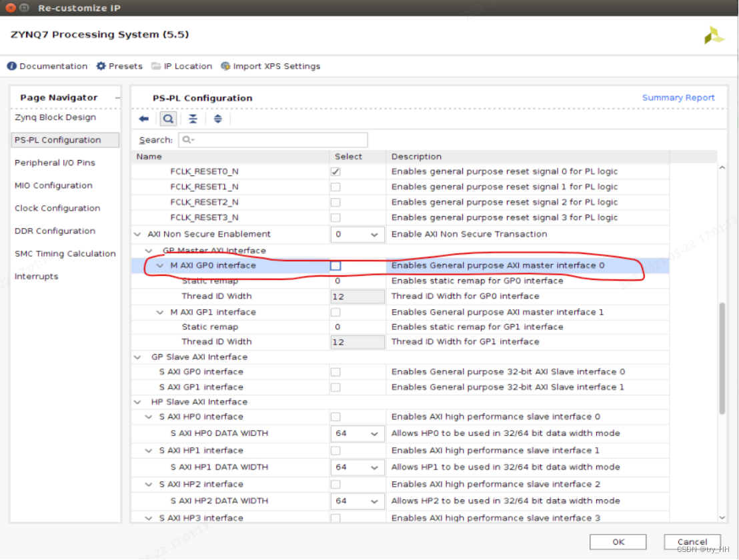Click GP1 Thread ID Width value field

coord(357,342)
